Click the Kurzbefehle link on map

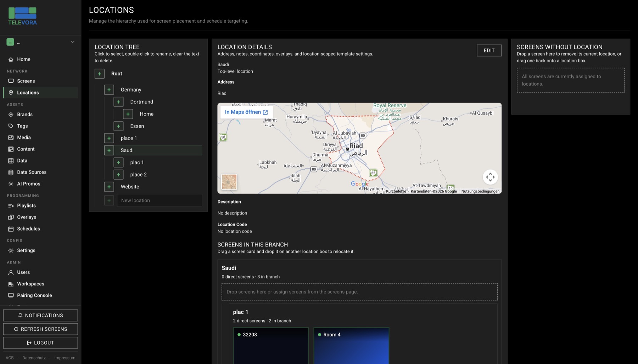tap(396, 191)
